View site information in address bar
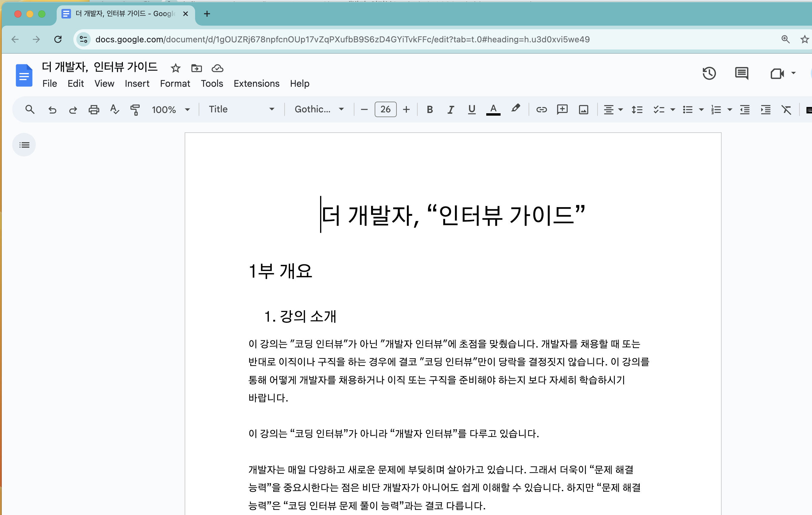 click(x=83, y=39)
